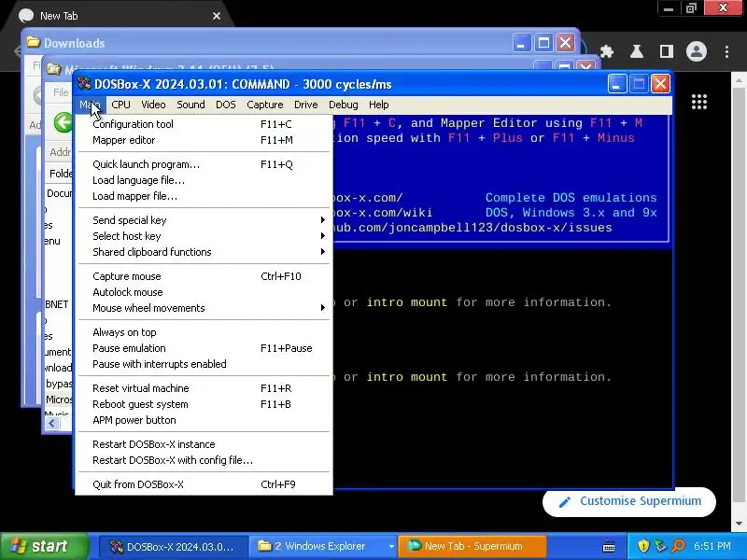
Task: Choose Restart DOSBox-X instance
Action: pos(204,444)
